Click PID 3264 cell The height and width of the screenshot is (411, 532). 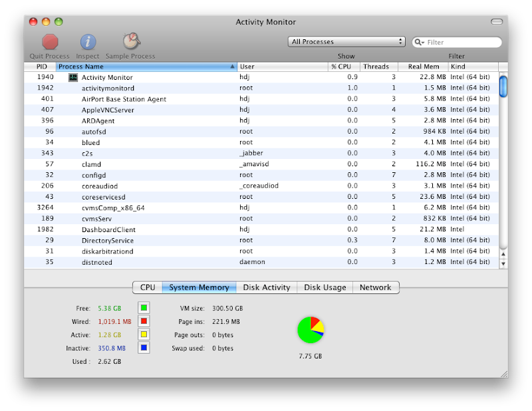pos(45,207)
